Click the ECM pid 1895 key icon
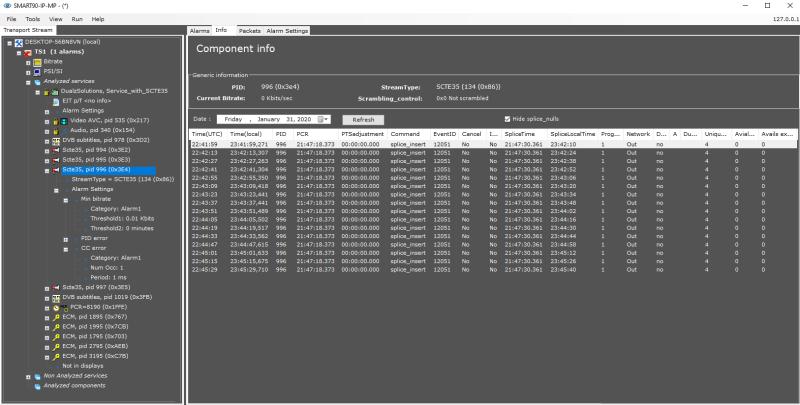This screenshot has height=405, width=800. click(57, 318)
